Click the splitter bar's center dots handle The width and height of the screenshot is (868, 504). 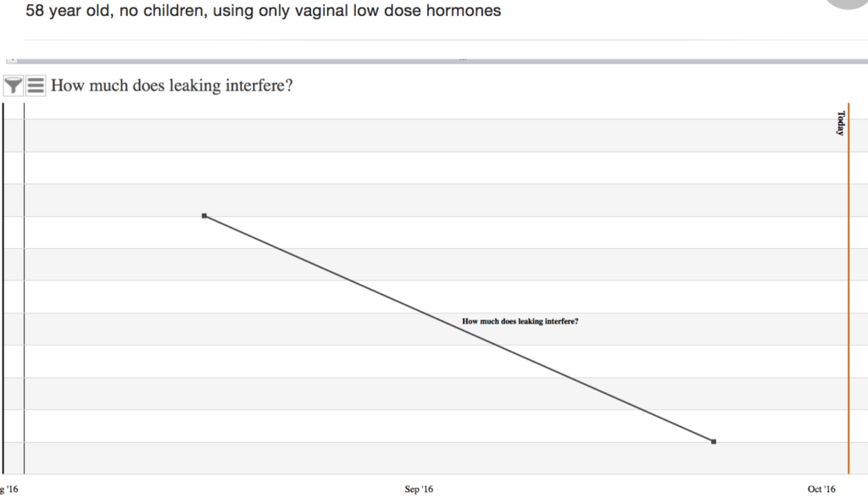coord(463,60)
